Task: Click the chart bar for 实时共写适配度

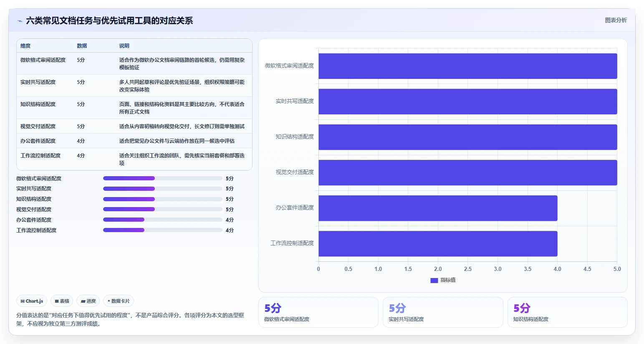Action: tap(468, 101)
